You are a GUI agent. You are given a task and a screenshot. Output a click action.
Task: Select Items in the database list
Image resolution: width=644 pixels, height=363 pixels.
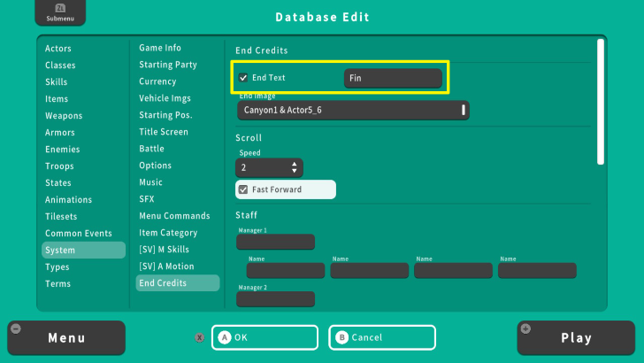coord(57,99)
